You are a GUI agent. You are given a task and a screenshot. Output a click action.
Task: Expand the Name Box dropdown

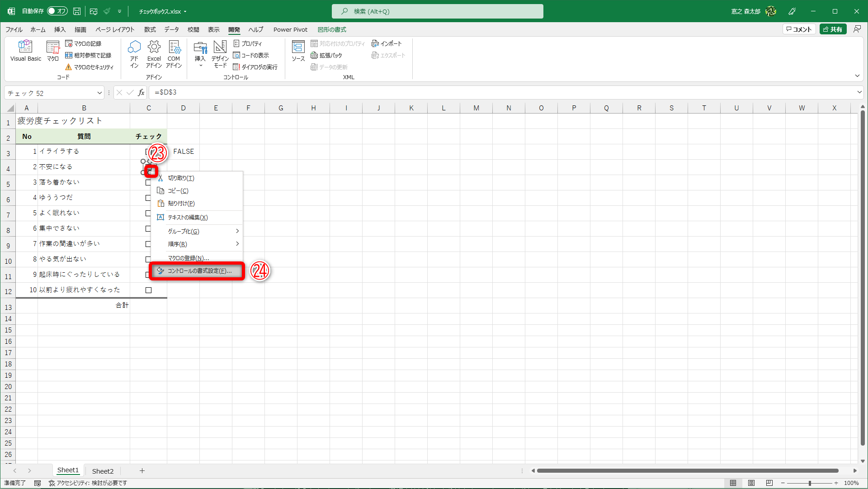tap(99, 93)
